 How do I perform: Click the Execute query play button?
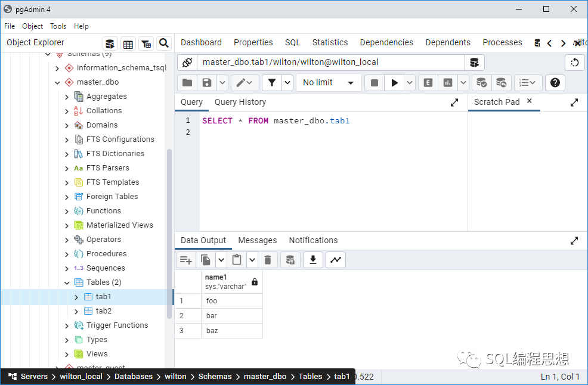394,83
